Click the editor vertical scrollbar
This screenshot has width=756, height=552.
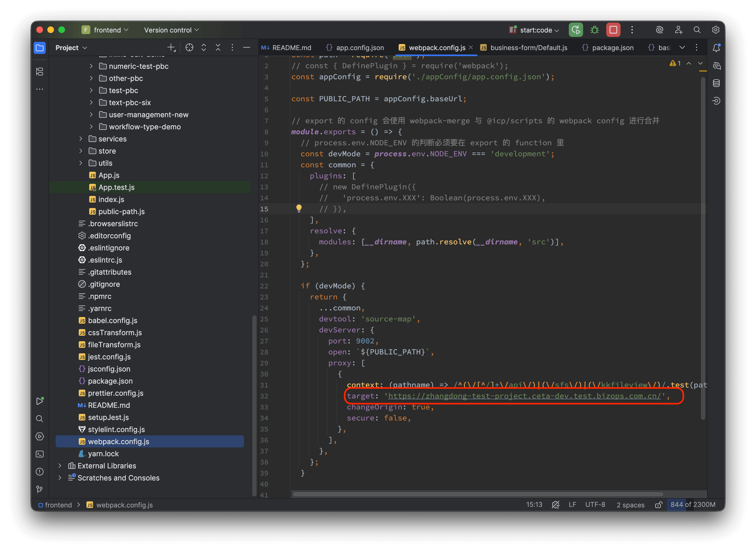(x=703, y=248)
